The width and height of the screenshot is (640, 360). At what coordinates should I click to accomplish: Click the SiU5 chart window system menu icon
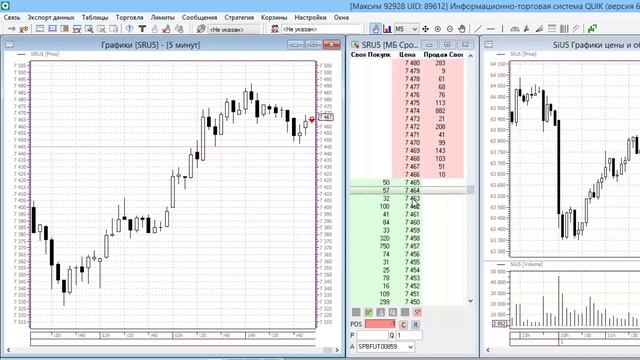point(489,45)
